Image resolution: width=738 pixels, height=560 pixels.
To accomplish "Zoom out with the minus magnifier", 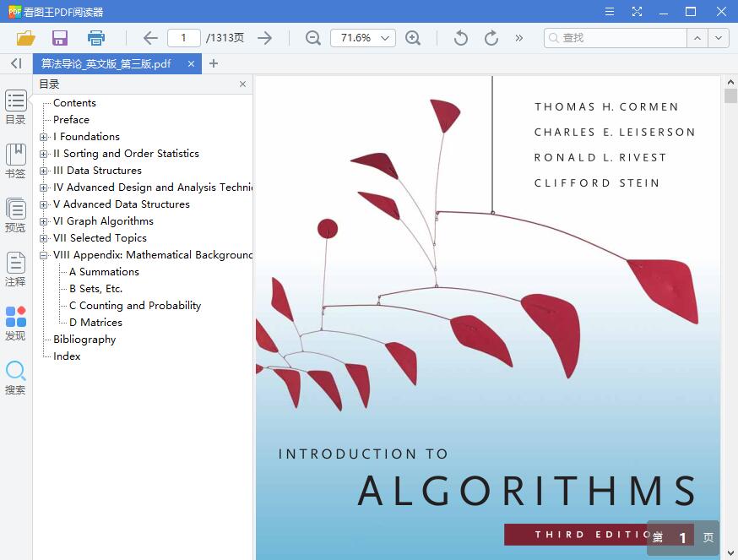I will 313,38.
